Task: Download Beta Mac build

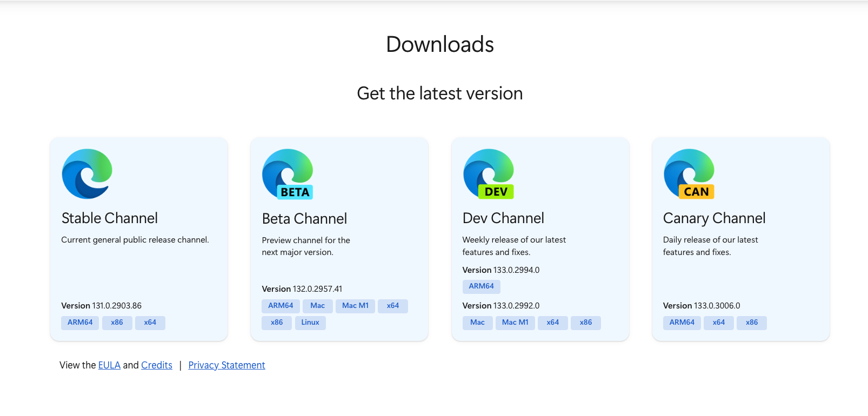Action: pyautogui.click(x=318, y=306)
